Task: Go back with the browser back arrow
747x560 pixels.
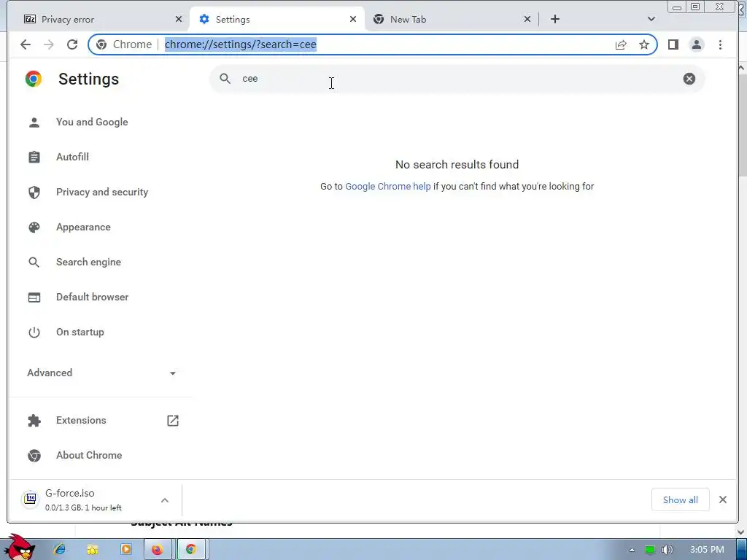Action: click(x=26, y=44)
